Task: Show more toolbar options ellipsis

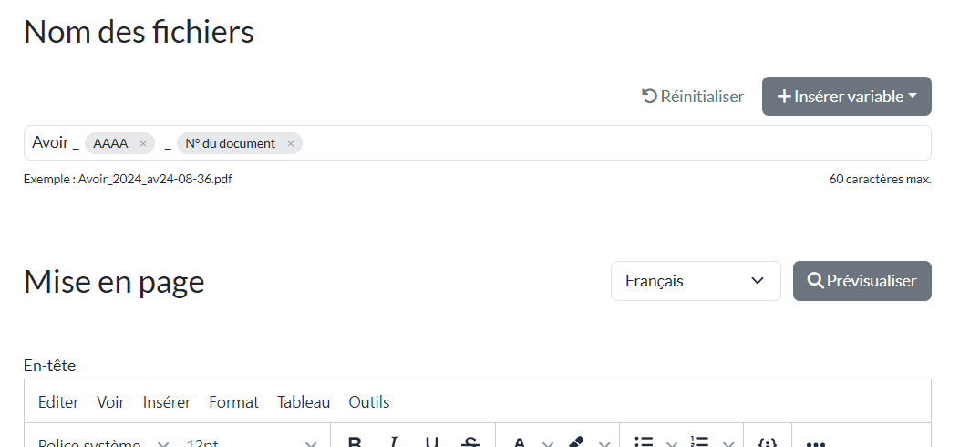Action: coord(815,442)
